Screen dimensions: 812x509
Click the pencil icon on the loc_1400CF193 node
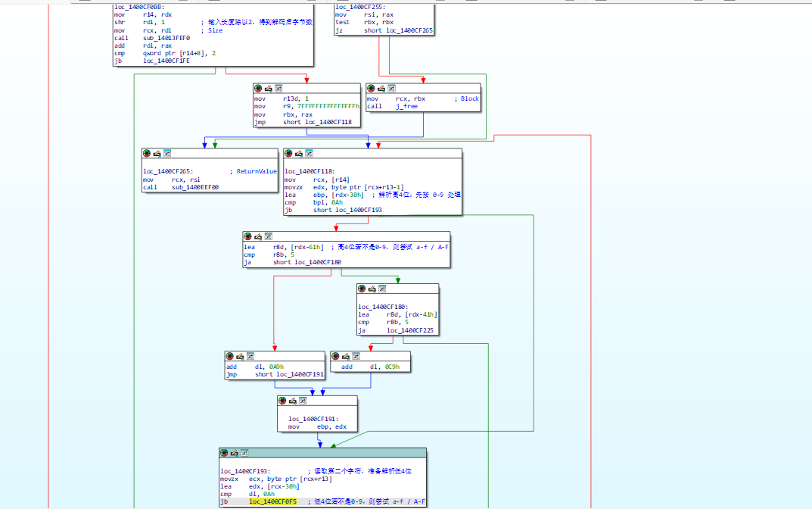235,452
